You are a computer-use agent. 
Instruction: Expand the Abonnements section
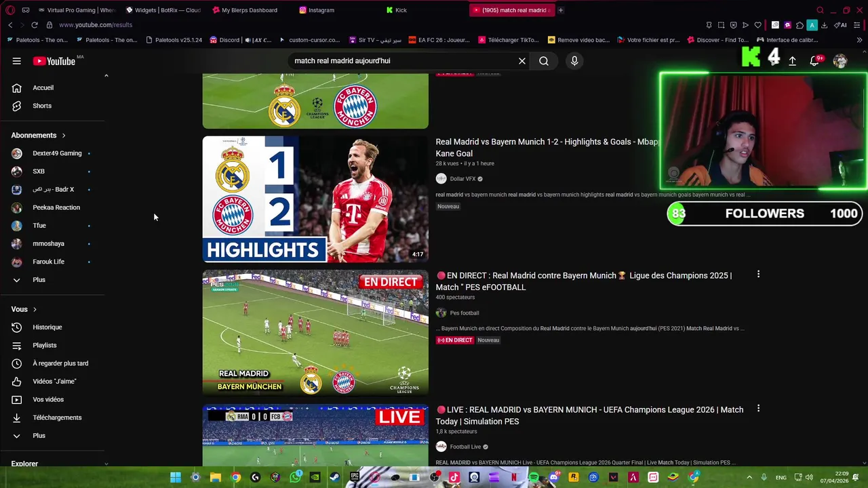click(39, 136)
